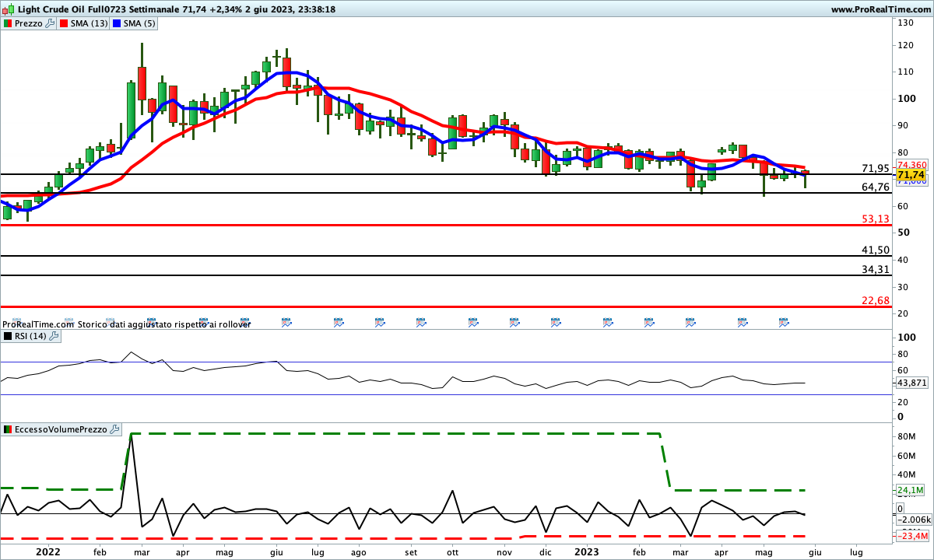Image resolution: width=934 pixels, height=560 pixels.
Task: Click horizontal level label 34,31
Action: click(876, 269)
